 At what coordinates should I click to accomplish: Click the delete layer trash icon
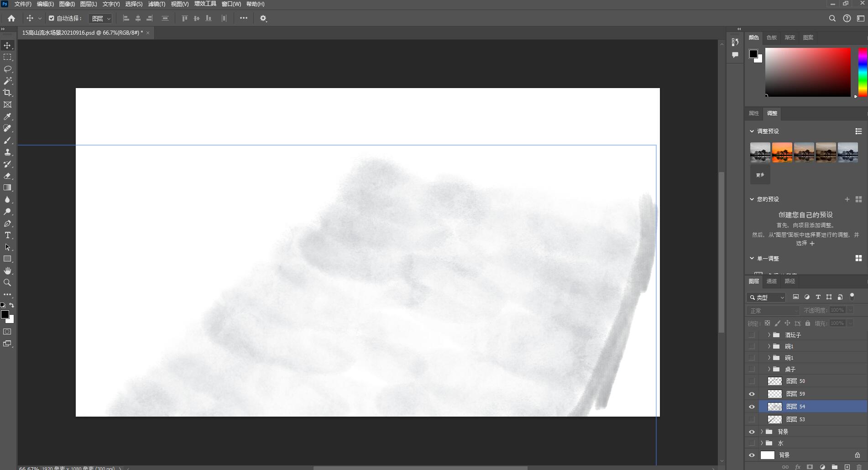pos(859,467)
